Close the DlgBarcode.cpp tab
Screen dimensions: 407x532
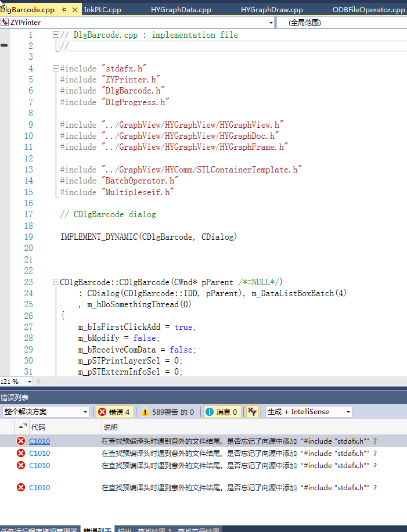(x=74, y=10)
